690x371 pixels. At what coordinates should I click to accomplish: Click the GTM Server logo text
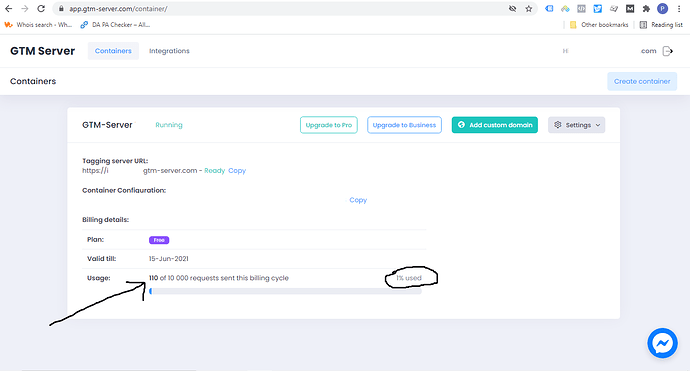click(x=42, y=51)
